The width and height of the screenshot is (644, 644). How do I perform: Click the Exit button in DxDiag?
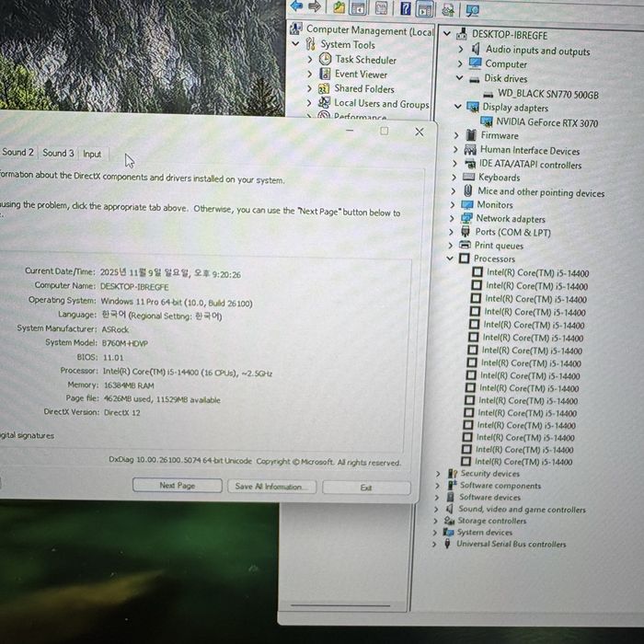(x=366, y=488)
